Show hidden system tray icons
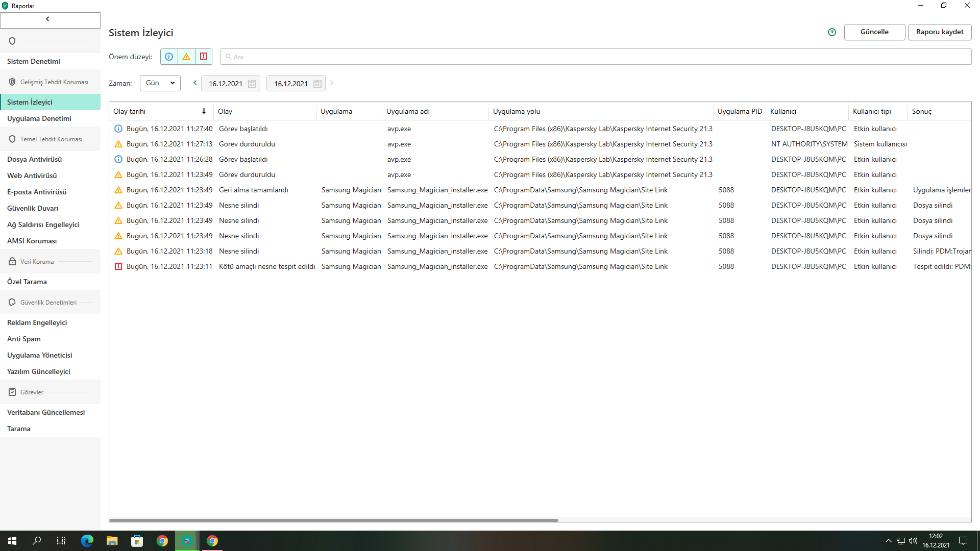 coord(888,541)
